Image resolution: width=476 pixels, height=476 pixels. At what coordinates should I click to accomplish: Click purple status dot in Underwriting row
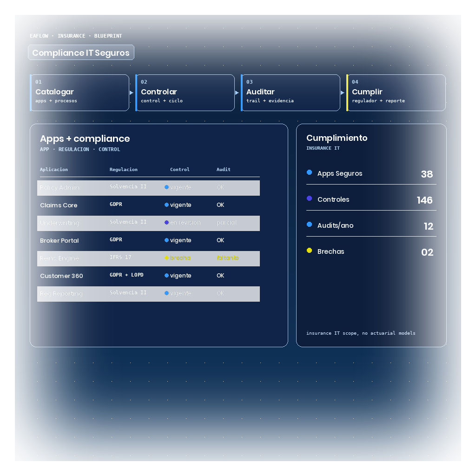point(166,223)
